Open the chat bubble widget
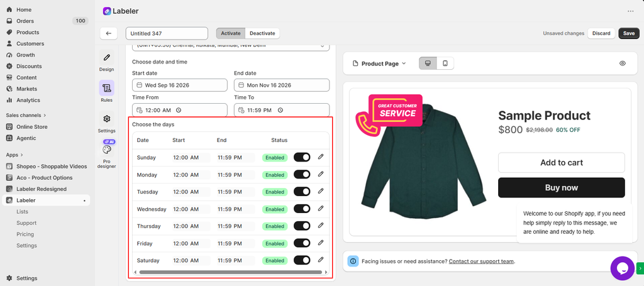Viewport: 644px width, 286px height. coord(622,268)
